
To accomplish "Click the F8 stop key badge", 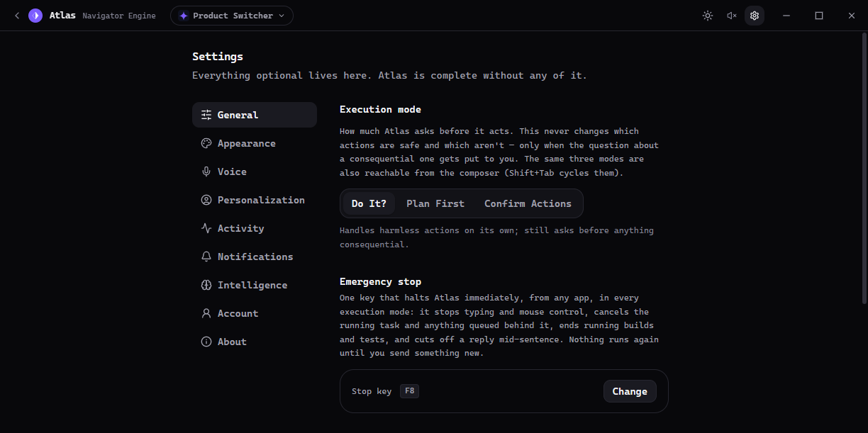I will tap(409, 391).
